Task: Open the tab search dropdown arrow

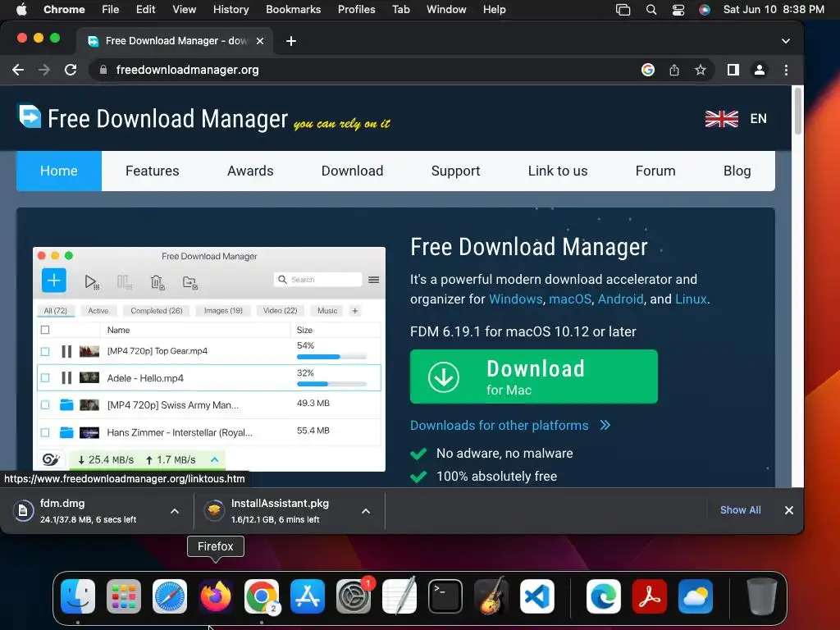Action: coord(785,41)
